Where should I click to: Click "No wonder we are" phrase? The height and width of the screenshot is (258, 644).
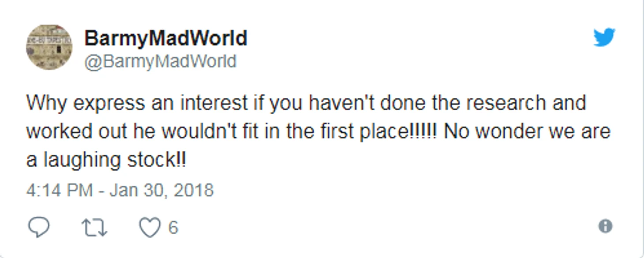(x=527, y=131)
